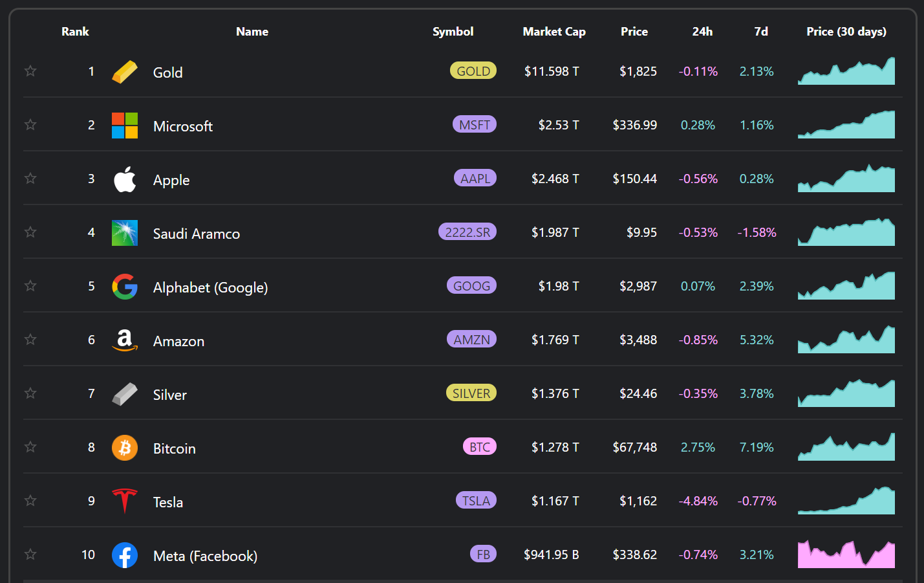This screenshot has width=924, height=583.
Task: Star the Meta (Facebook) row
Action: (x=30, y=555)
